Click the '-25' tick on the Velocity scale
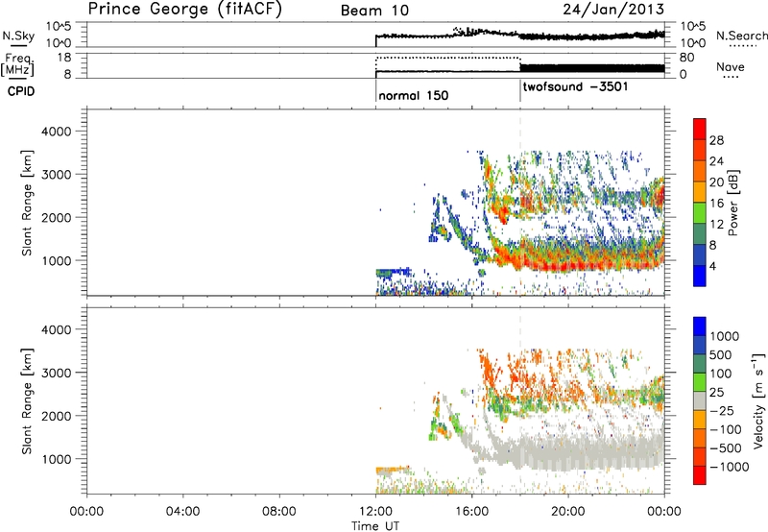768x532 pixels. 722,410
